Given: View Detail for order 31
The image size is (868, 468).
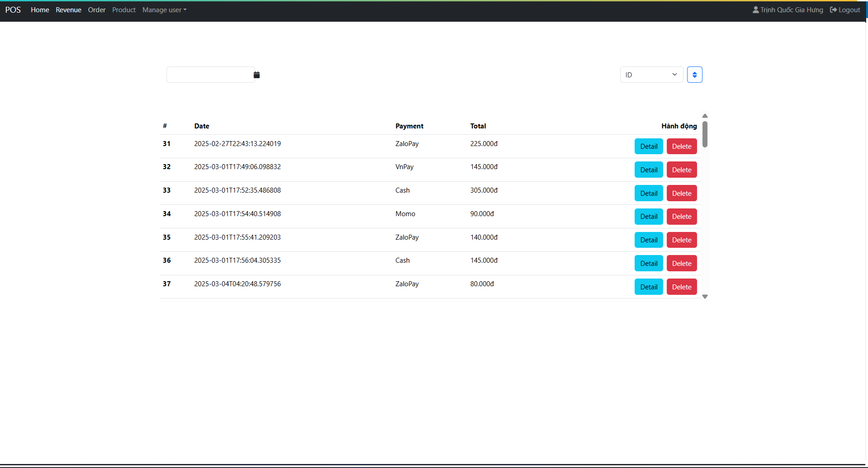Looking at the screenshot, I should coord(648,147).
